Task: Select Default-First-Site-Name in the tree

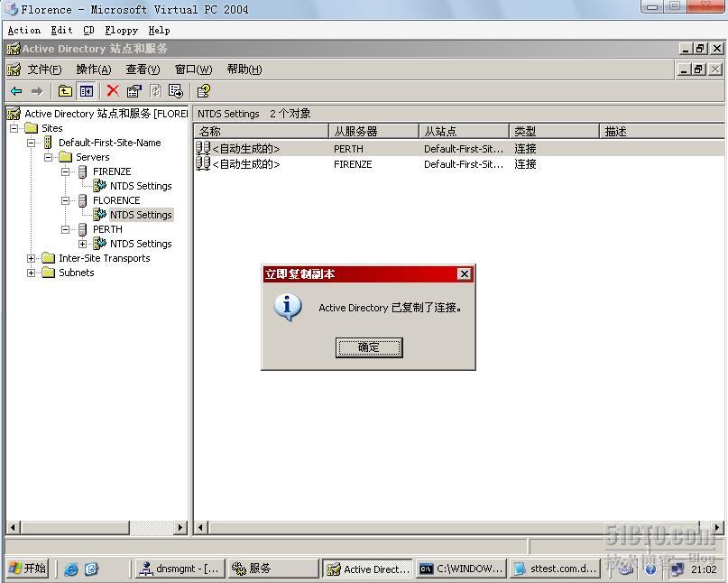Action: tap(109, 143)
